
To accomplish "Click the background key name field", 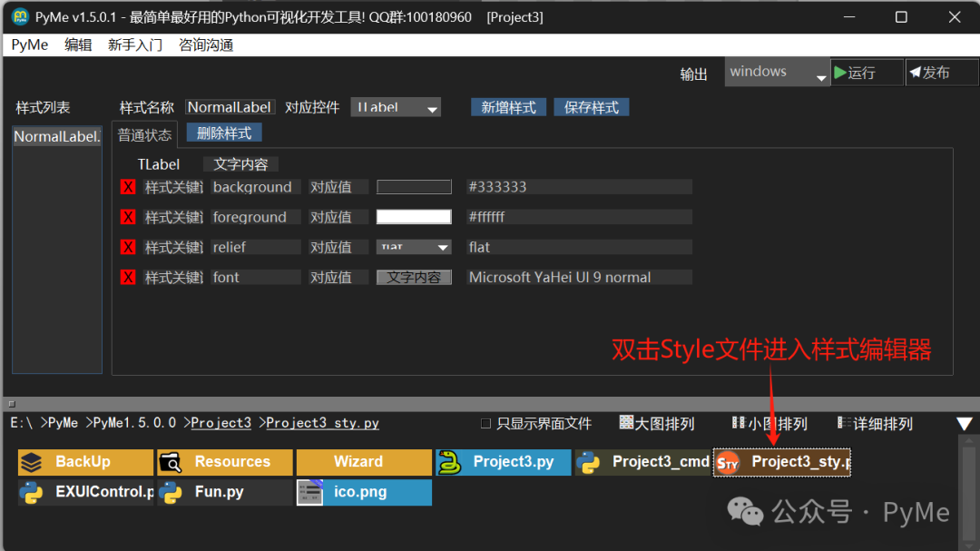I will [x=255, y=187].
